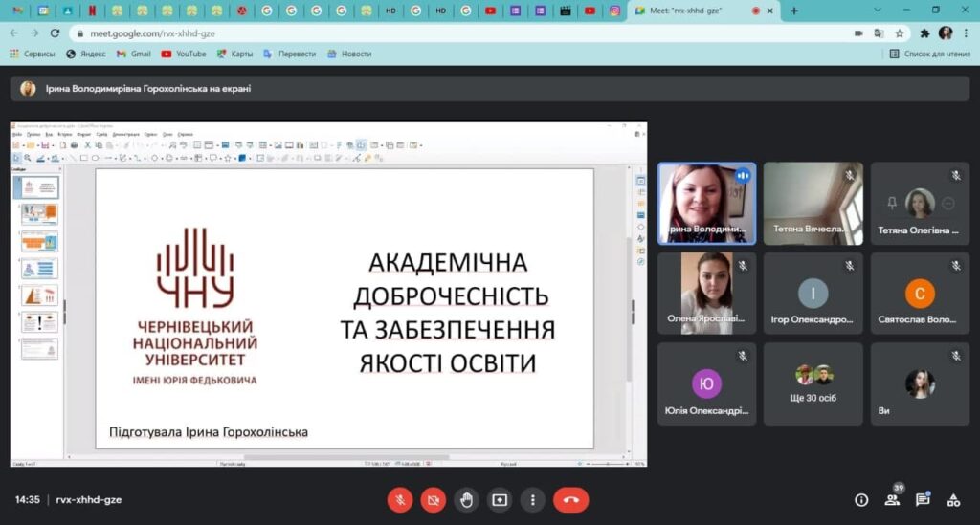Select Олена Ярославі... participant tile

click(706, 294)
